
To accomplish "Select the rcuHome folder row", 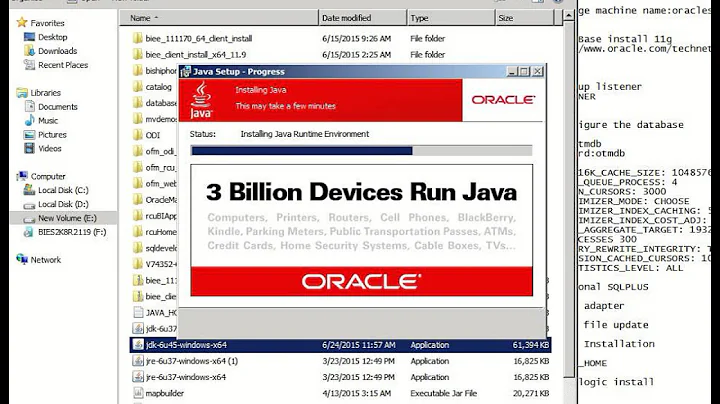I will coord(154,232).
